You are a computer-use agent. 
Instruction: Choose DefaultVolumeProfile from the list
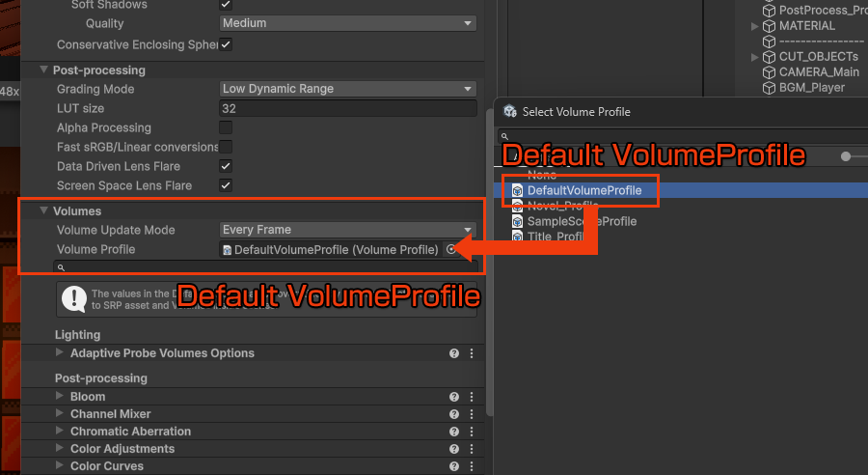point(583,190)
